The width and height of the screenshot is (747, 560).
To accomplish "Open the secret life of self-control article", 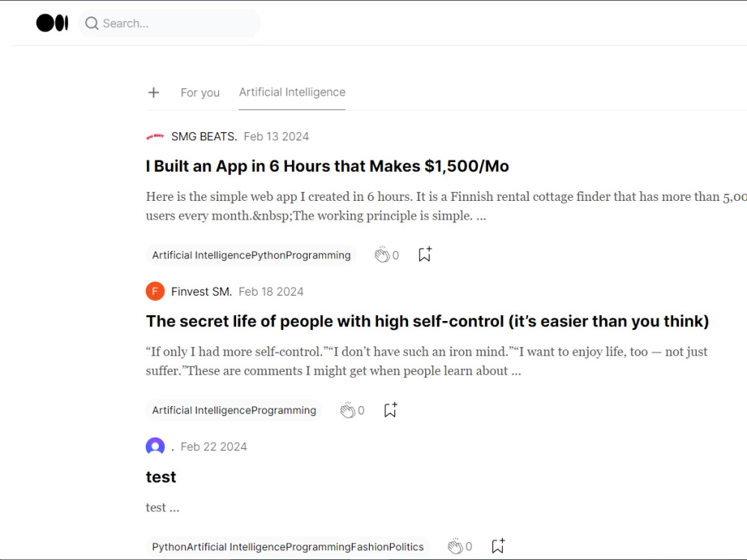I will [x=427, y=321].
